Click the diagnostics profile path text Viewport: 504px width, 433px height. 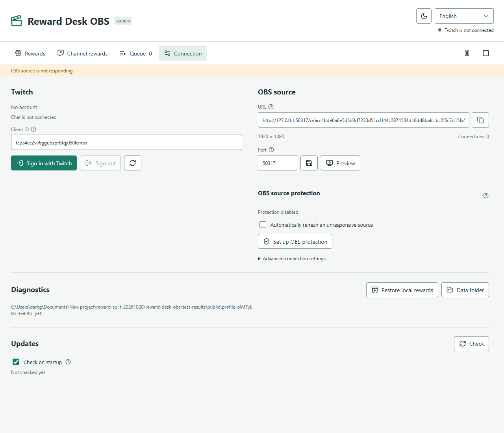click(132, 307)
